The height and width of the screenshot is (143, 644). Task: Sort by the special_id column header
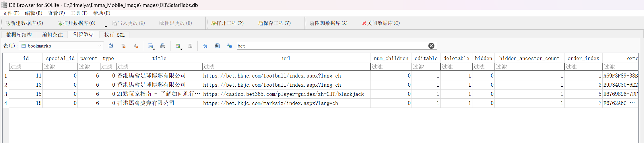(x=60, y=58)
